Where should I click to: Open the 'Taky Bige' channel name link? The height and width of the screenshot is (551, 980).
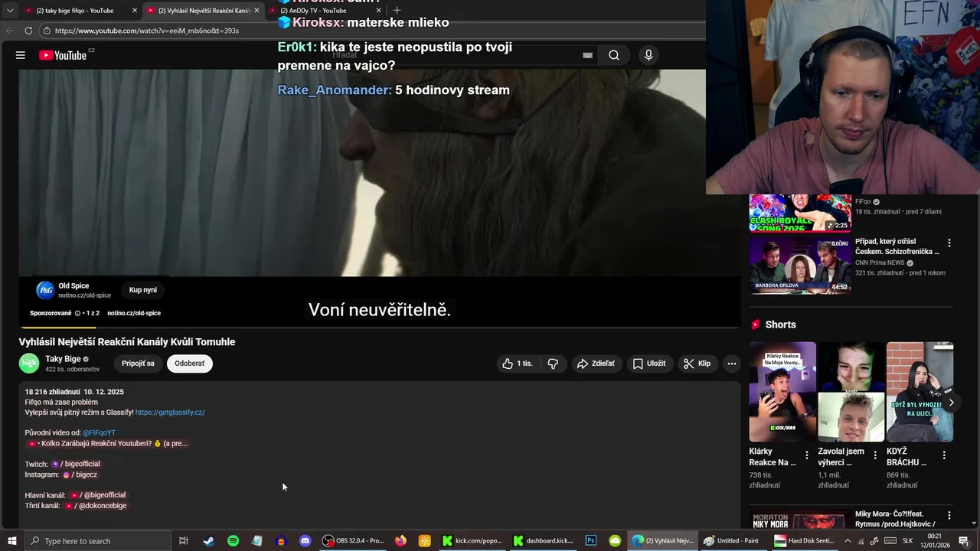(x=63, y=359)
